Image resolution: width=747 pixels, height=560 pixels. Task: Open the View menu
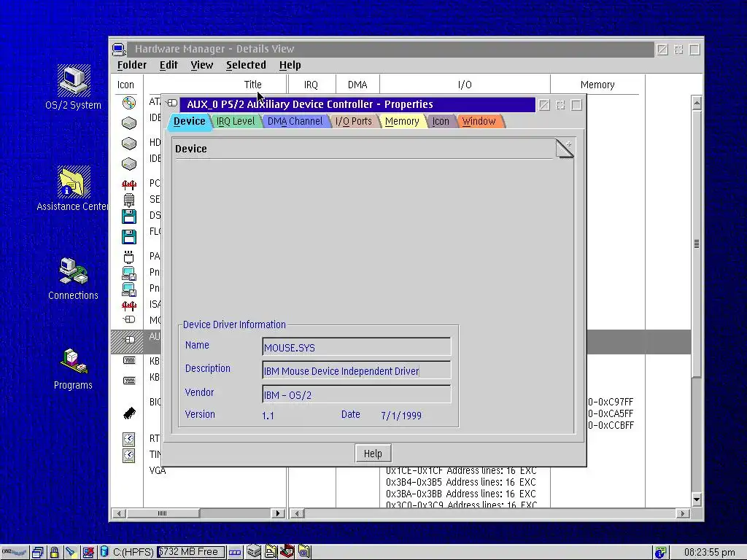tap(201, 65)
